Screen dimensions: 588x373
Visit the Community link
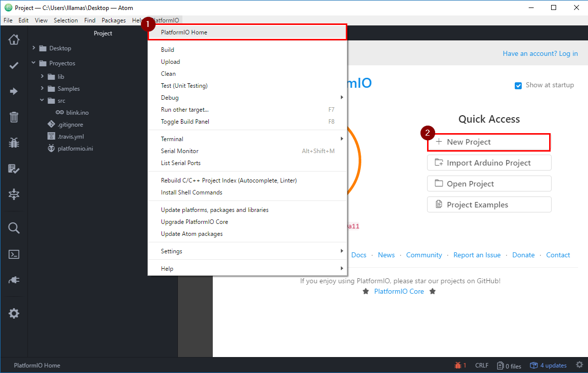click(424, 255)
